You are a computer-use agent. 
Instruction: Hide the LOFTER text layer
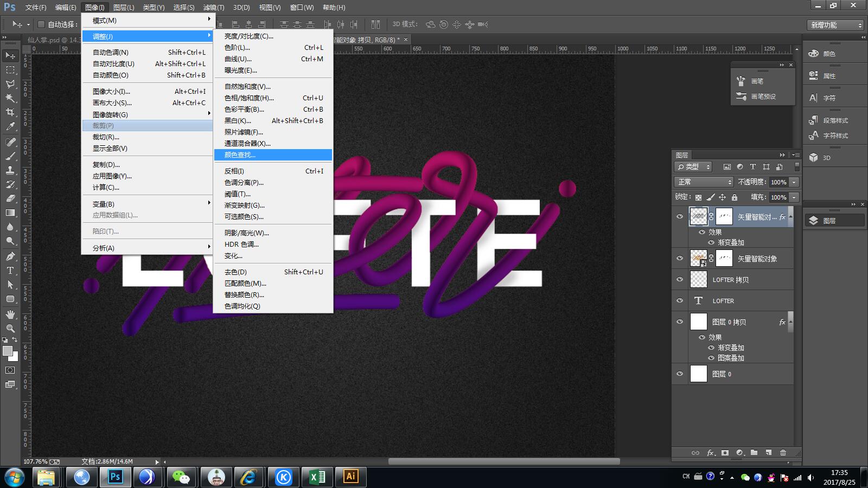(680, 300)
